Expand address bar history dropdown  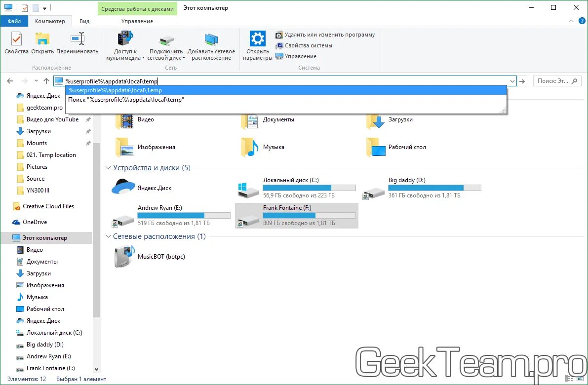coord(512,81)
